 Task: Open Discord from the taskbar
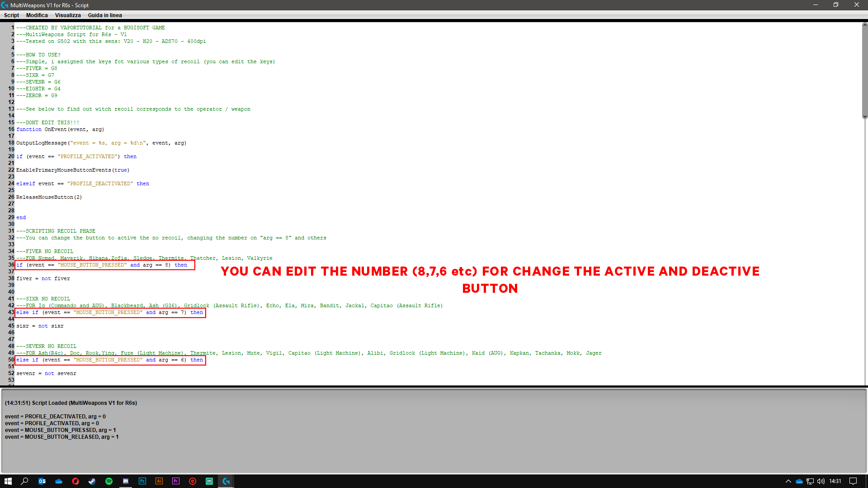(126, 481)
